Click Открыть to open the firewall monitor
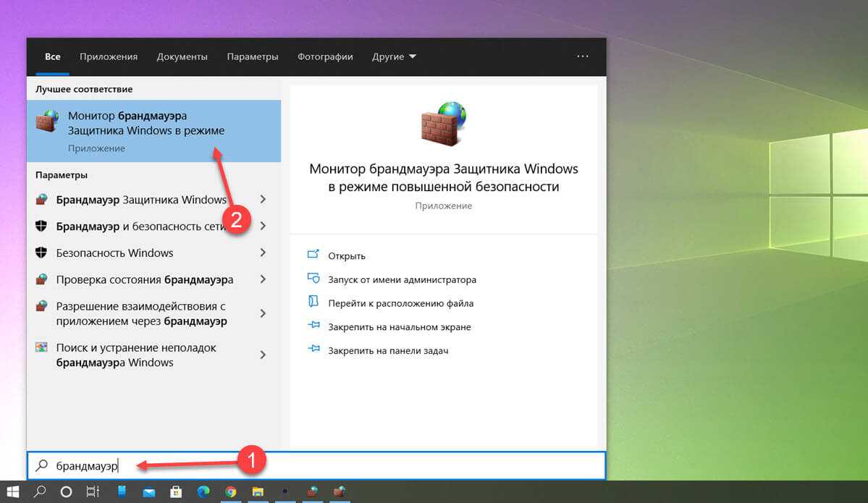Viewport: 868px width, 503px height. coord(347,255)
